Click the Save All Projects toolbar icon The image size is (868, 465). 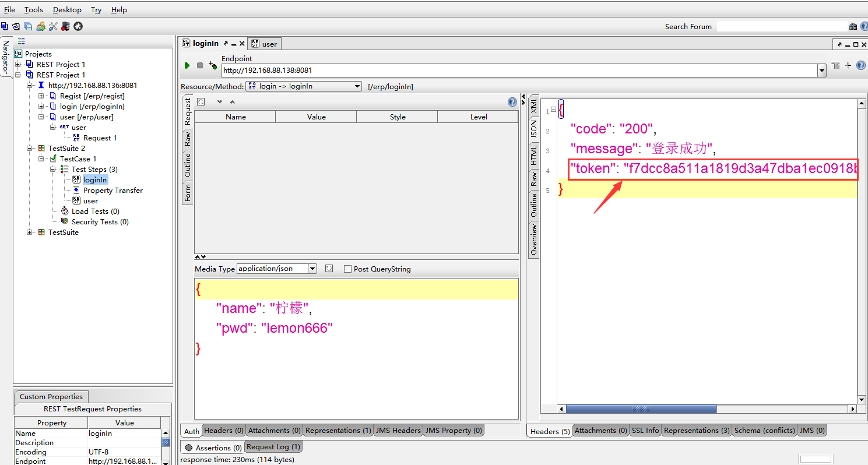[x=28, y=26]
